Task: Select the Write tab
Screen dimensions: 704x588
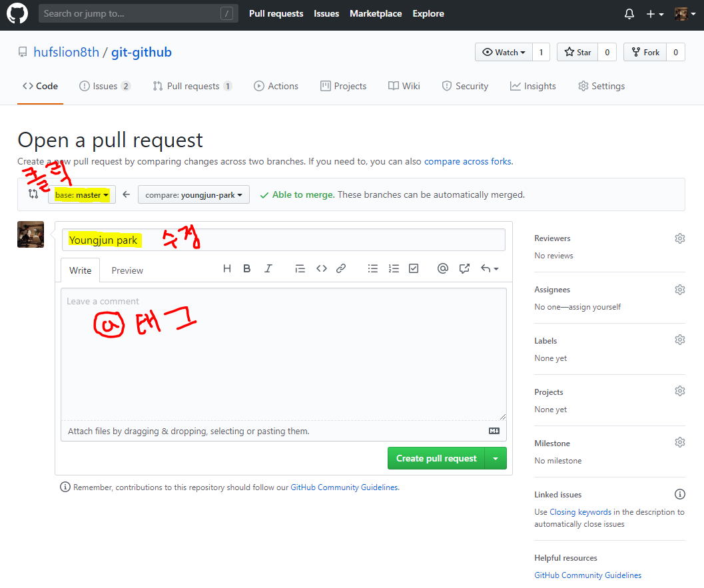Action: click(81, 270)
